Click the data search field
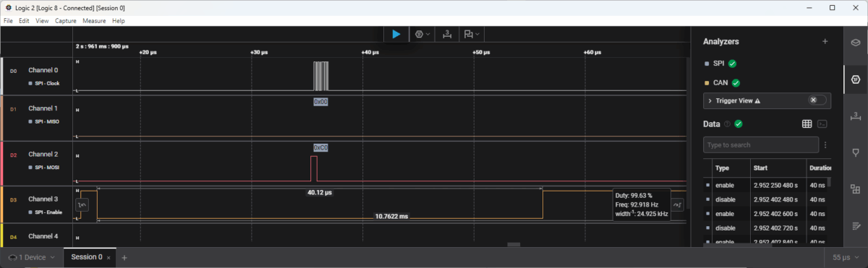The height and width of the screenshot is (268, 868). tap(760, 145)
